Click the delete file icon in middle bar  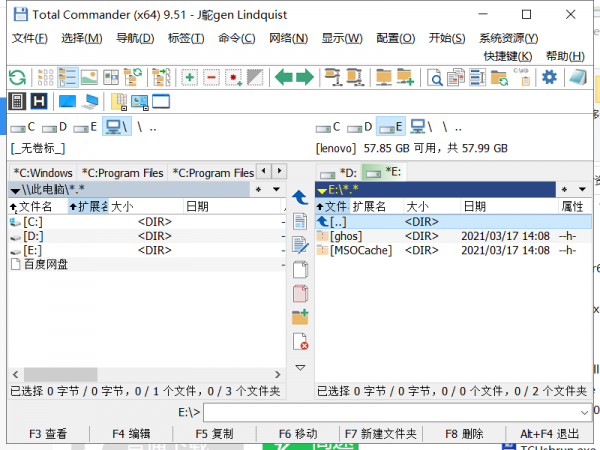pos(300,341)
